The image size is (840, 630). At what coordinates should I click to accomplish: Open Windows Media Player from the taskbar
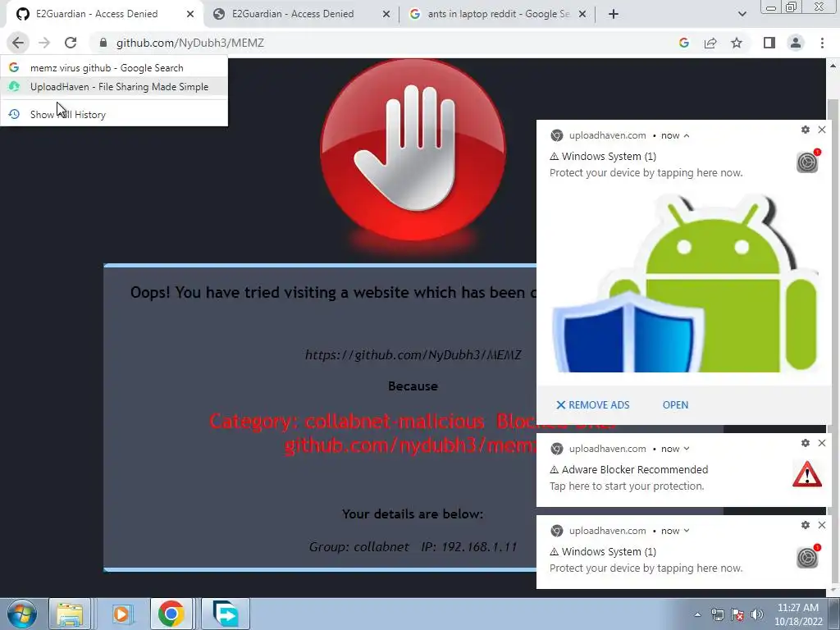click(121, 614)
